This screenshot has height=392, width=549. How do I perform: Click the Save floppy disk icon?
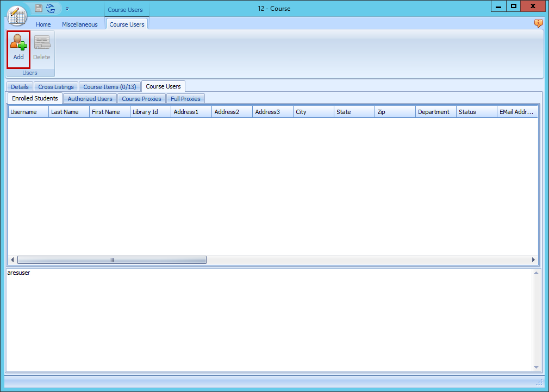pyautogui.click(x=39, y=8)
